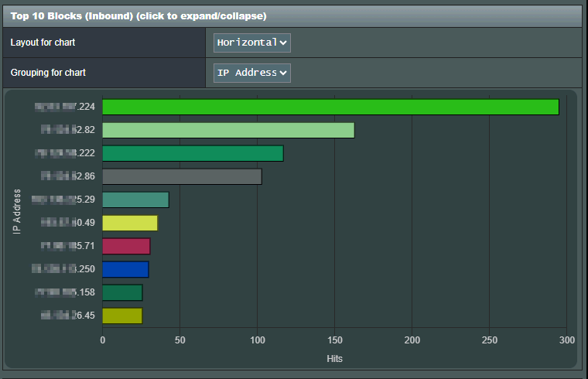Click the bright green bar for .224
588x379 pixels.
[330, 108]
